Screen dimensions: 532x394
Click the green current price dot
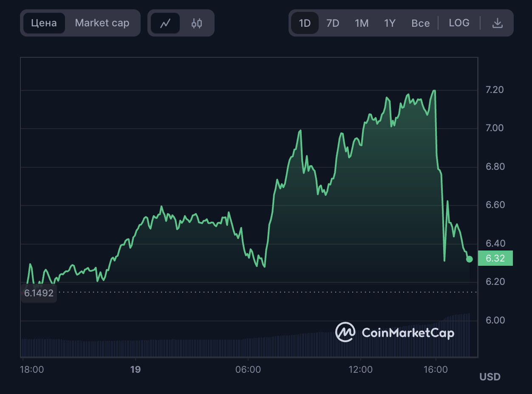coord(469,259)
